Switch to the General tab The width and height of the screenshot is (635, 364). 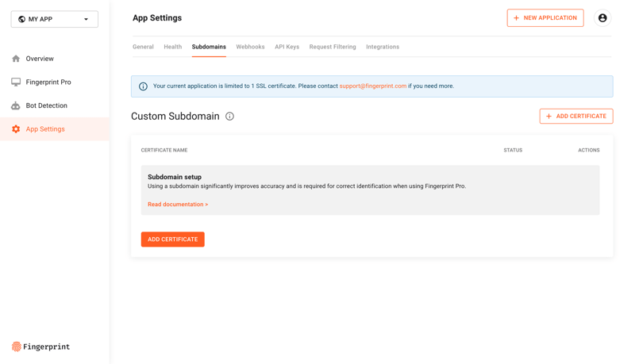pos(143,47)
